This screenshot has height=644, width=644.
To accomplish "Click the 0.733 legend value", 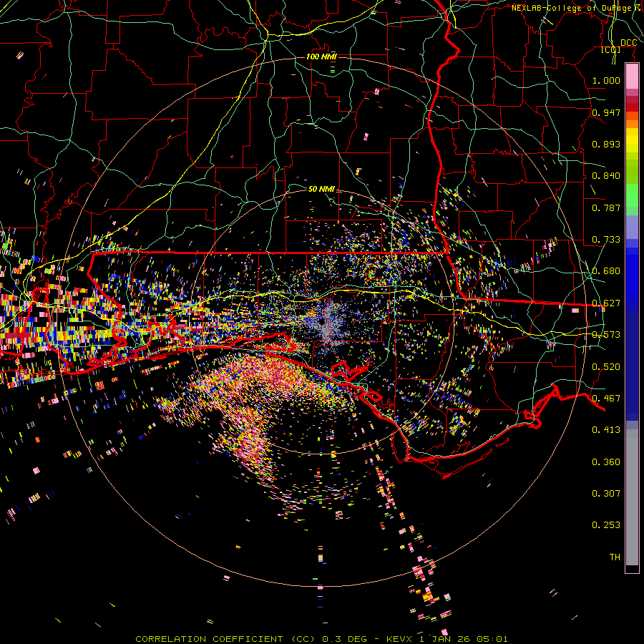I will (x=606, y=240).
